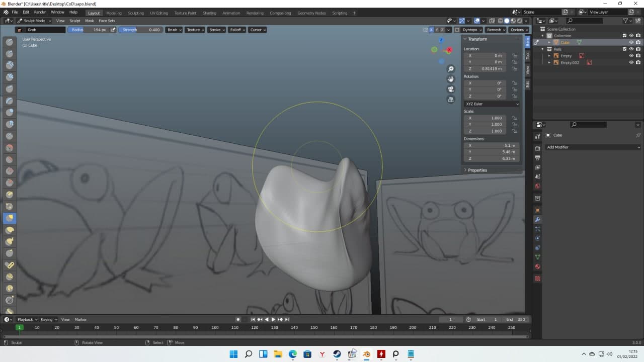Open the Texture properties checker icon
644x362 pixels.
[x=537, y=279]
